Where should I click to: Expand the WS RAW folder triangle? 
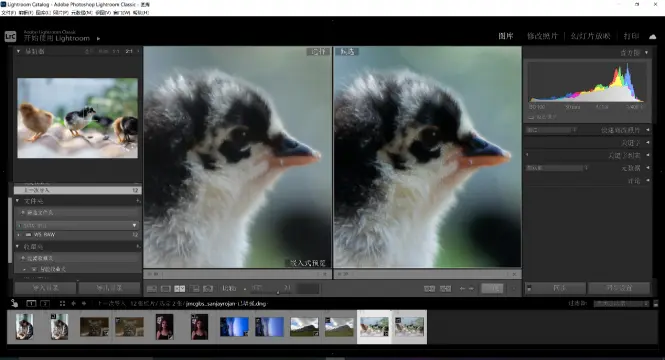[18, 234]
